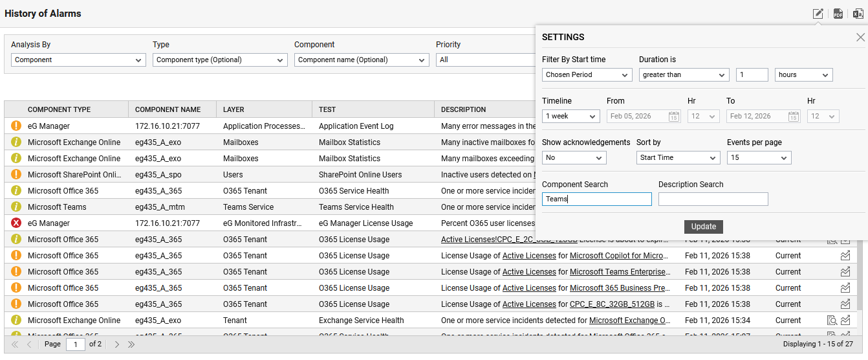This screenshot has width=868, height=360.
Task: Click severity icon of Exchange Service Health row
Action: (16, 321)
